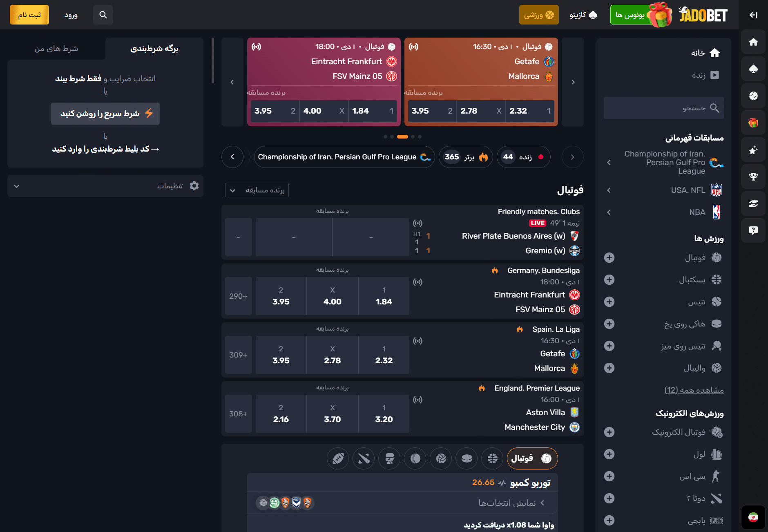The image size is (768, 532).
Task: Click ثبت نام register button
Action: click(x=29, y=15)
